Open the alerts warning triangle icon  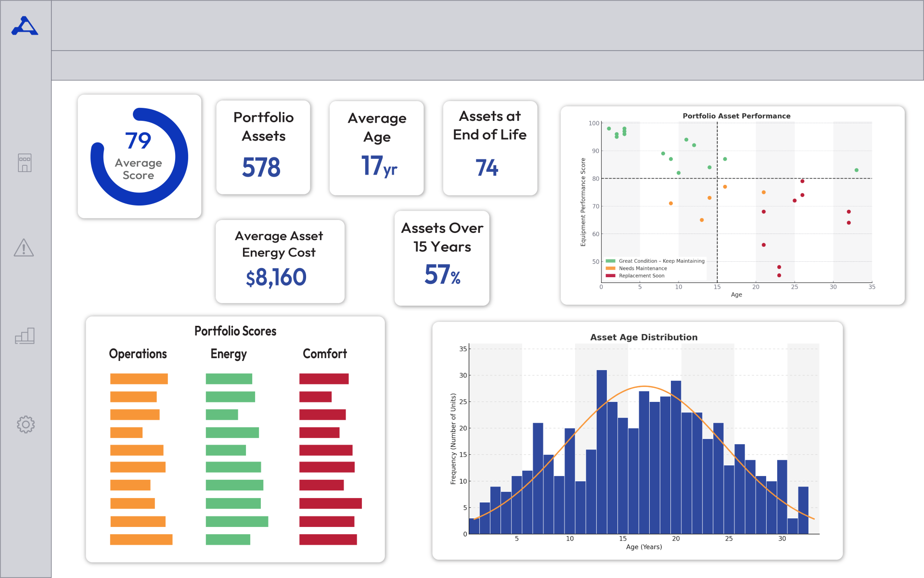(24, 248)
